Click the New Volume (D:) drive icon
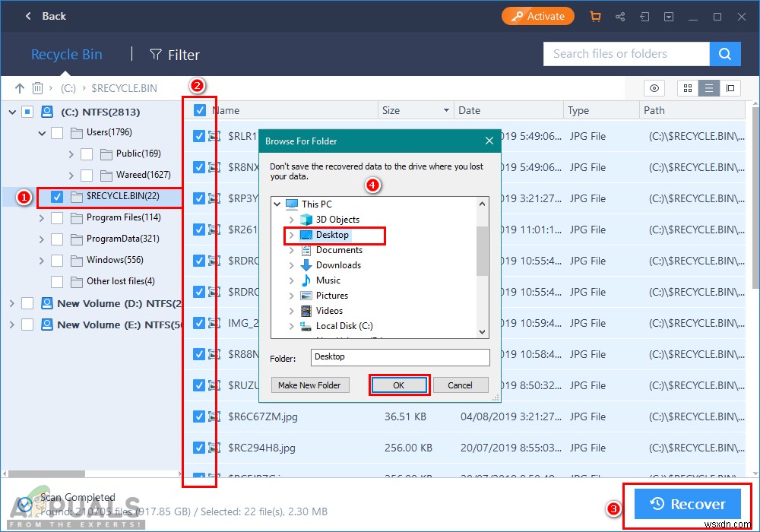The image size is (760, 532). (x=47, y=303)
